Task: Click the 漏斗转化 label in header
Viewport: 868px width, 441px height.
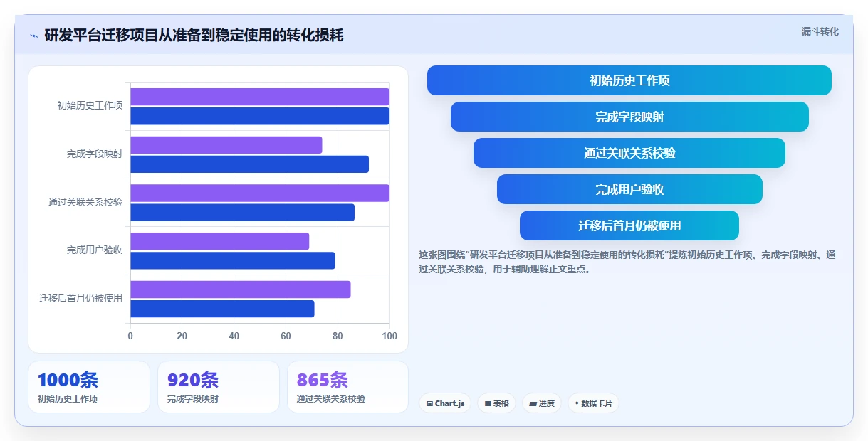Action: [820, 32]
